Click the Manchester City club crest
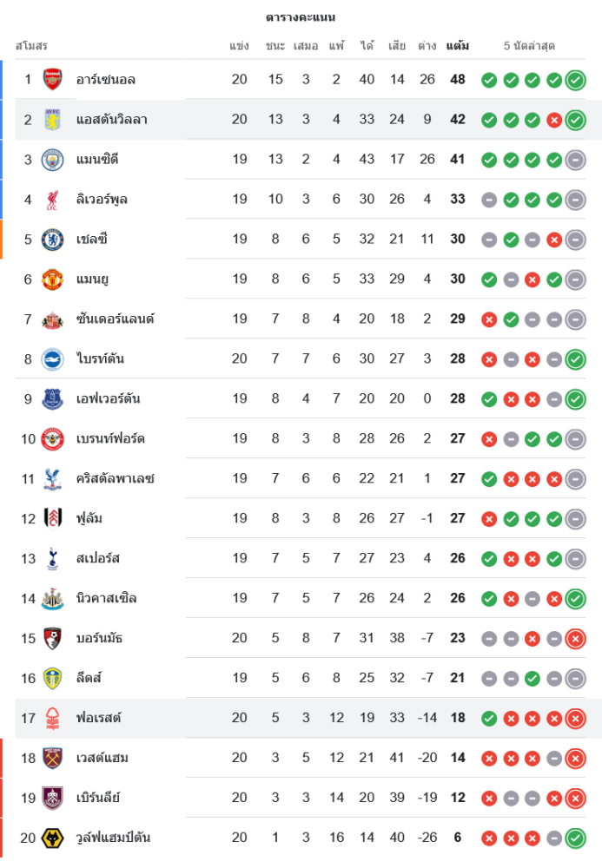The image size is (602, 868). 53,160
